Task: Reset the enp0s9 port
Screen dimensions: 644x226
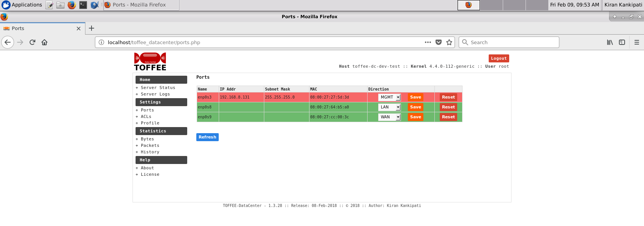Action: pos(448,117)
